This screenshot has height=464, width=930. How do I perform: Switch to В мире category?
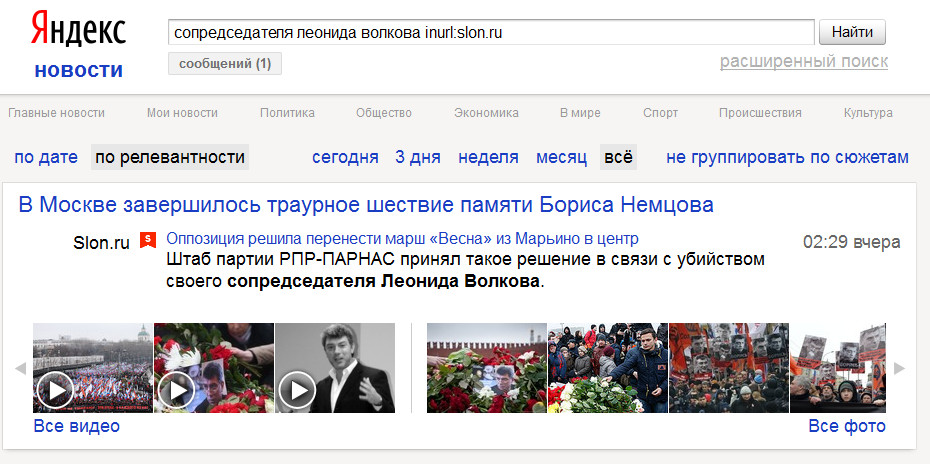coord(580,113)
